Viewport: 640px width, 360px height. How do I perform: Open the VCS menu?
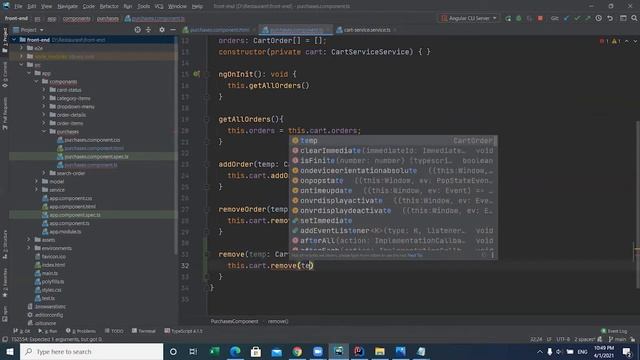(x=159, y=7)
